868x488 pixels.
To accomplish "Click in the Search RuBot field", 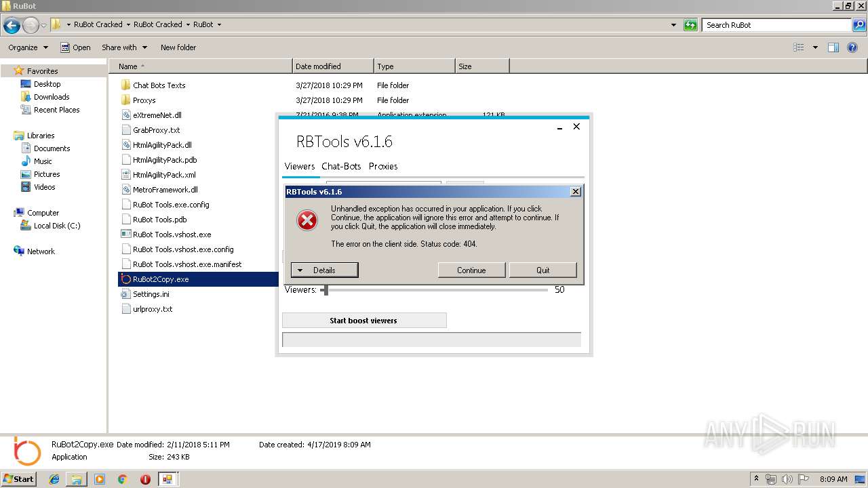I will 777,25.
